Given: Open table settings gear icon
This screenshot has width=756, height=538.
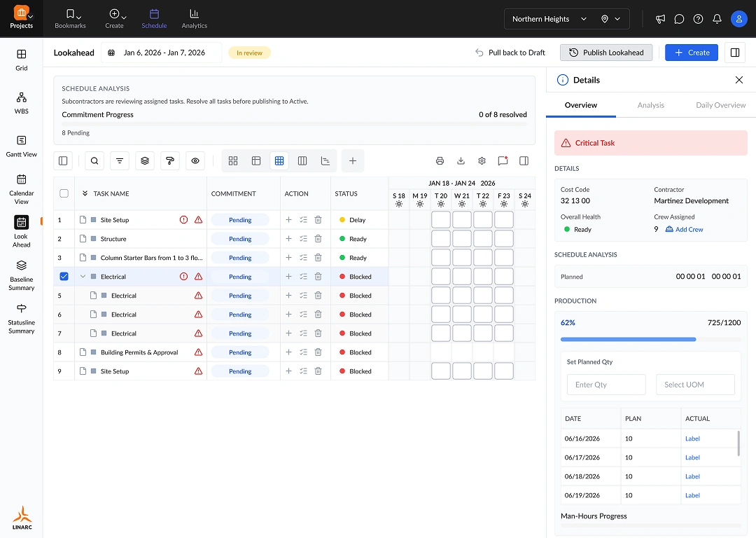Looking at the screenshot, I should pos(482,160).
